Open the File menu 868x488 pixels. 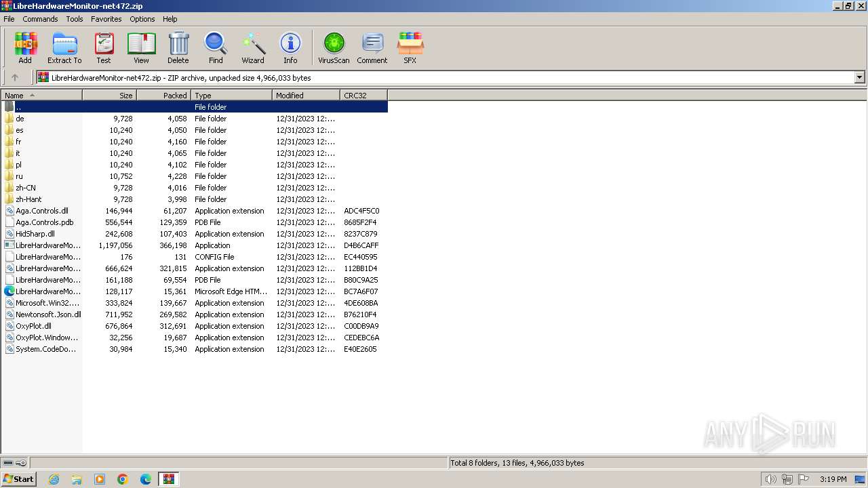click(9, 19)
